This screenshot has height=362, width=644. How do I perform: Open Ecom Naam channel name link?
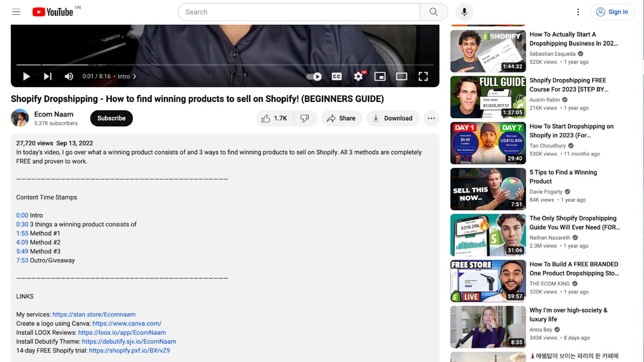click(x=54, y=114)
